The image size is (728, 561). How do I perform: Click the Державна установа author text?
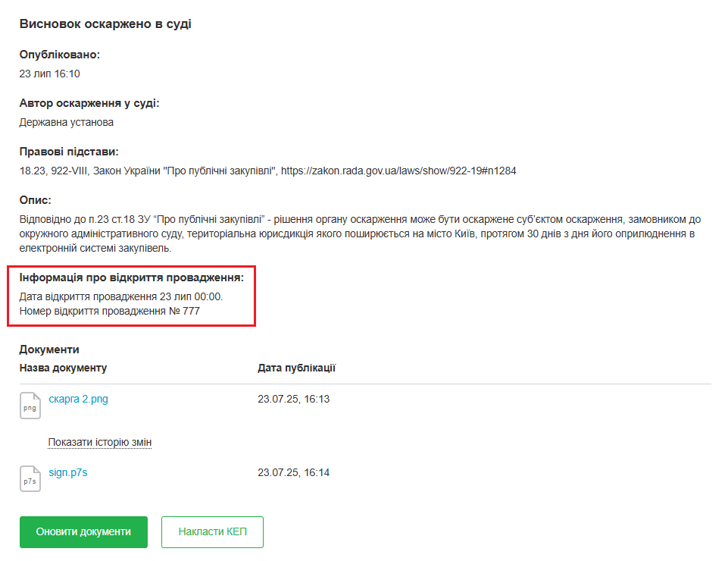(x=67, y=121)
